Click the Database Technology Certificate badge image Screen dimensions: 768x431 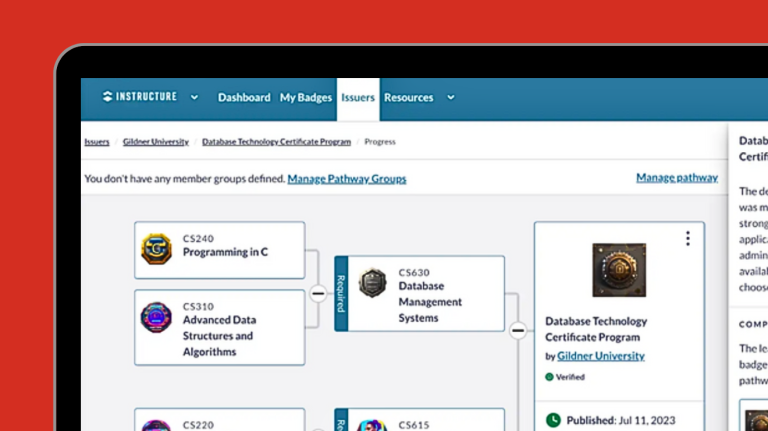(619, 270)
